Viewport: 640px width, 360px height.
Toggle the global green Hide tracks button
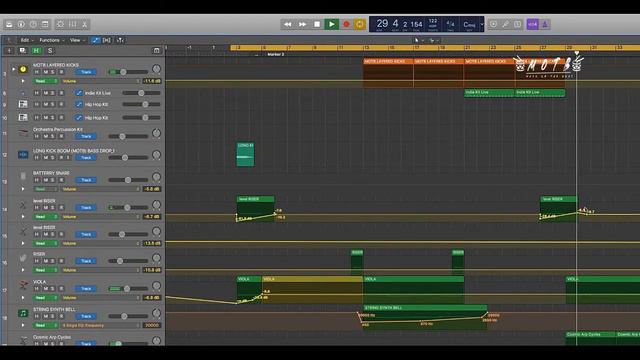(36, 51)
